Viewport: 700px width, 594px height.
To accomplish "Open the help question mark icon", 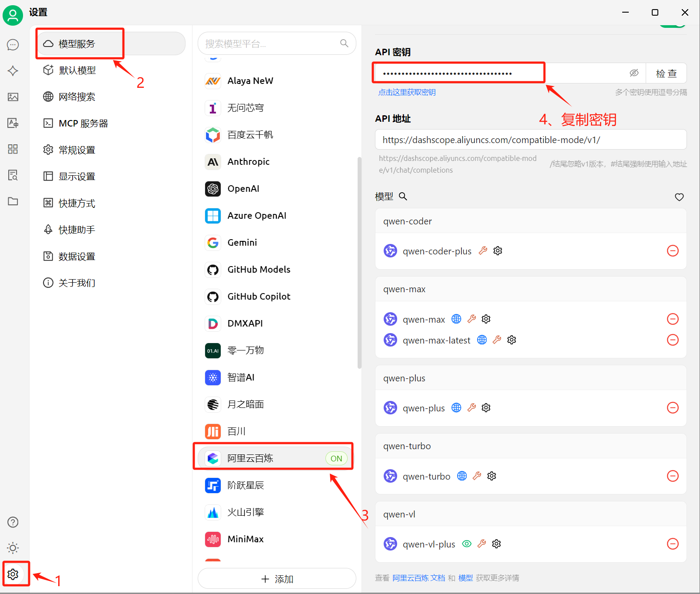I will coord(13,522).
